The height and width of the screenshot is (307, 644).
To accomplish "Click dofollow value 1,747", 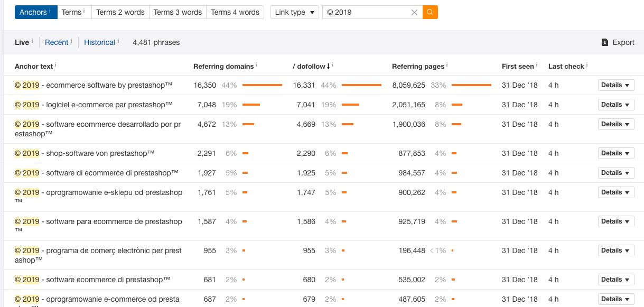I will point(306,192).
